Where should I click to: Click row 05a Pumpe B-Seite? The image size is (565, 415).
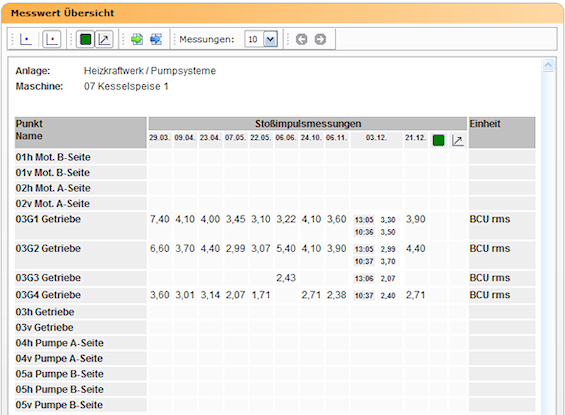[275, 374]
